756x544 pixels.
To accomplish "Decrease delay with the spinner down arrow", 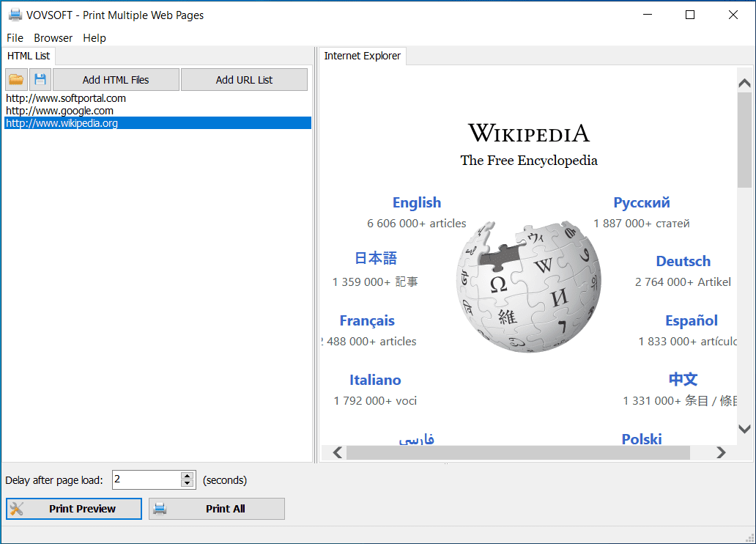I will point(188,484).
